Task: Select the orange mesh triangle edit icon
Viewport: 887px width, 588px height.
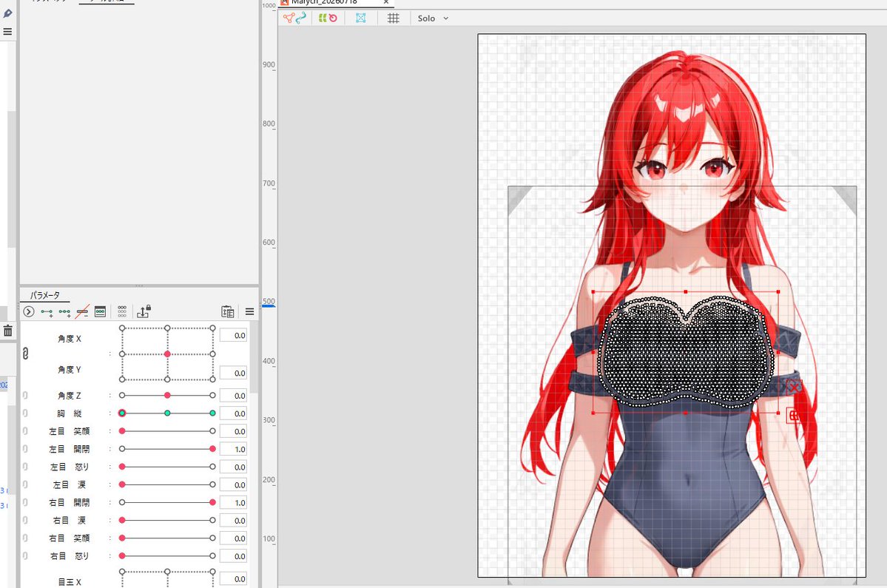Action: (x=289, y=18)
